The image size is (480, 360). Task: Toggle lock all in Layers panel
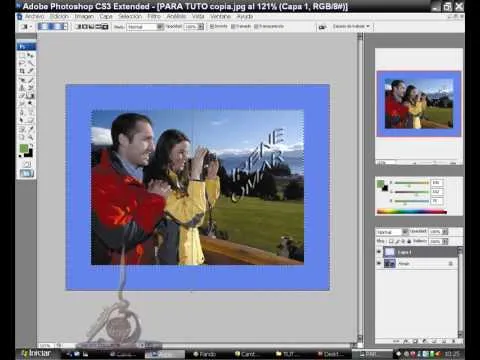point(409,241)
